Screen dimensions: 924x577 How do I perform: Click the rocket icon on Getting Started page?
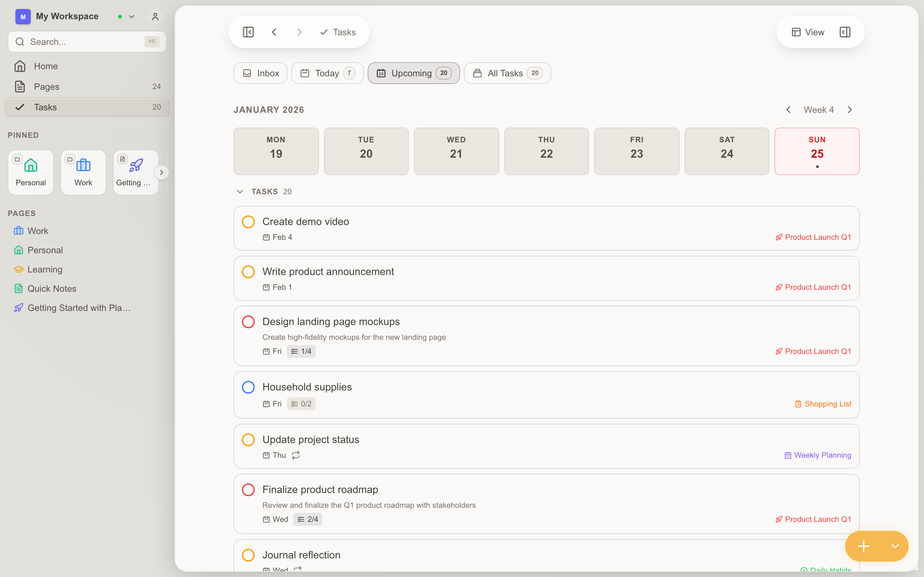18,308
